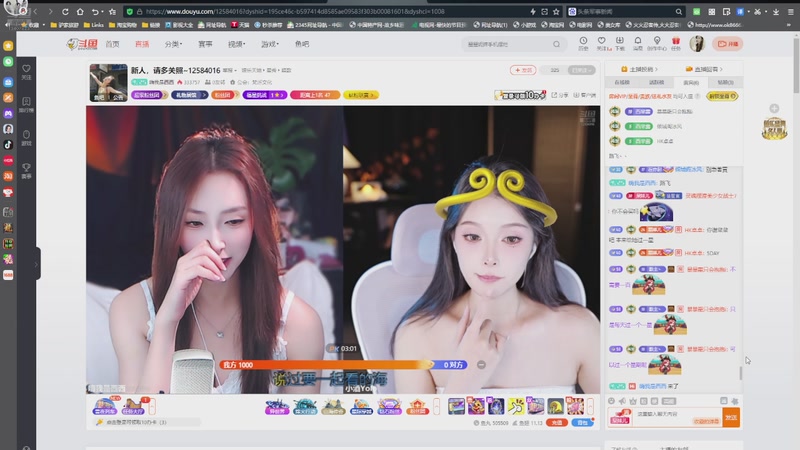Viewport: 800px width, 450px height.
Task: Expand the left sidebar collapse handle
Action: point(37,264)
